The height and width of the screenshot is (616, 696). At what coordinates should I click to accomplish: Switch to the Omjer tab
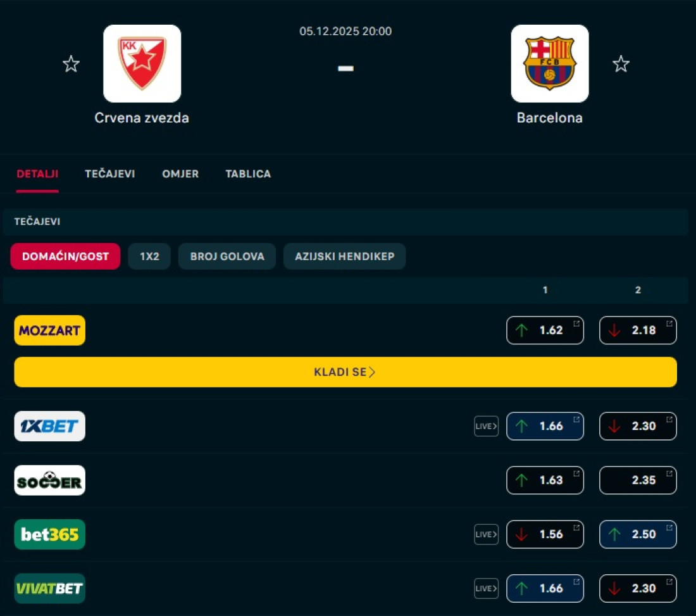click(180, 173)
